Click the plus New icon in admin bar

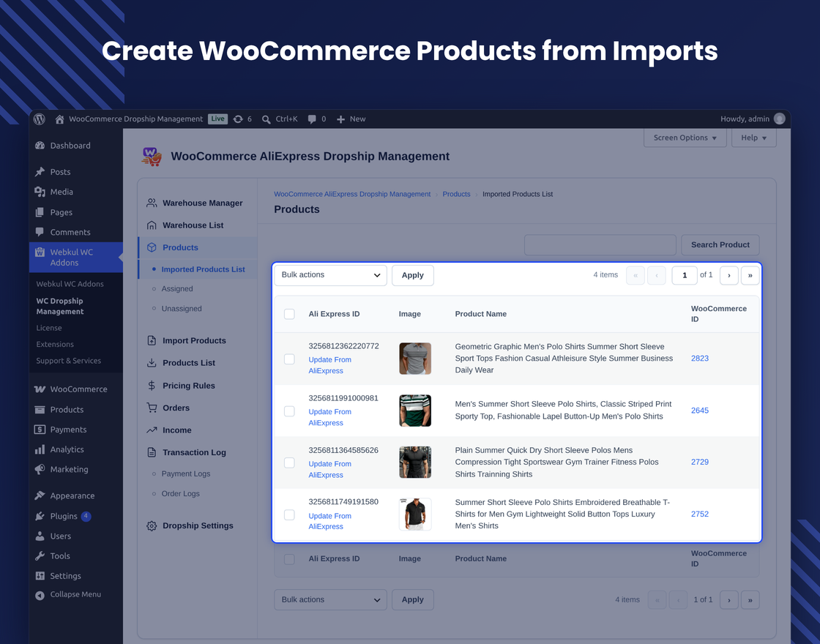[x=340, y=119]
